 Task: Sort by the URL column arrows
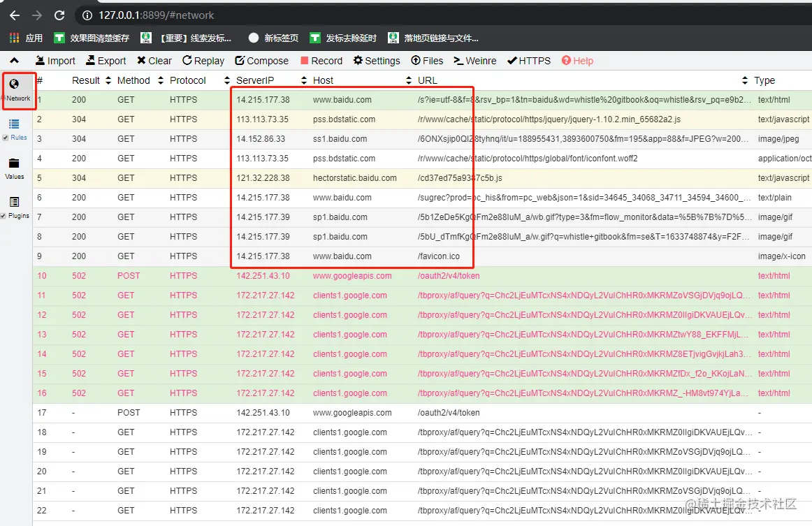(745, 80)
